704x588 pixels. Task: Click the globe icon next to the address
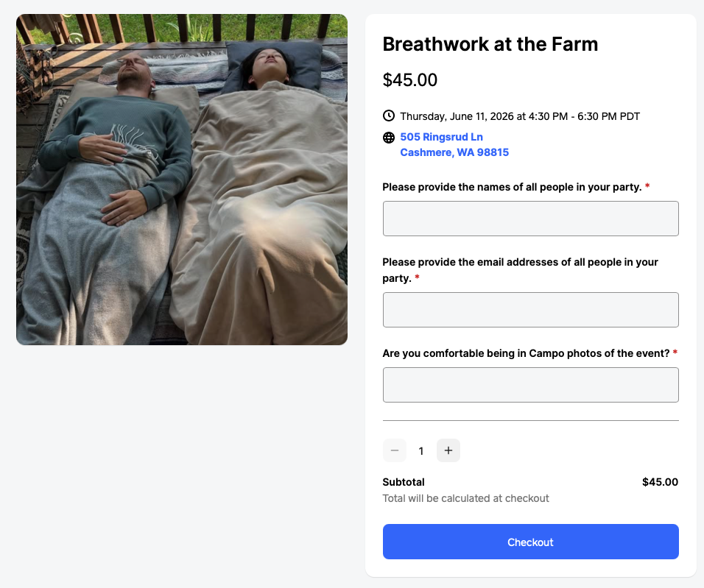pyautogui.click(x=388, y=138)
